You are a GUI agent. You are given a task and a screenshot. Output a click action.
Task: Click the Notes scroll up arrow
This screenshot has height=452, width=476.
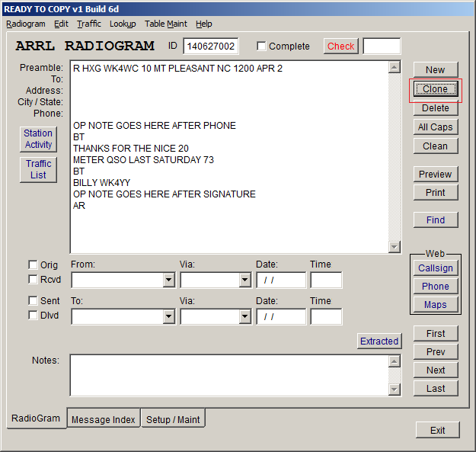[x=394, y=361]
